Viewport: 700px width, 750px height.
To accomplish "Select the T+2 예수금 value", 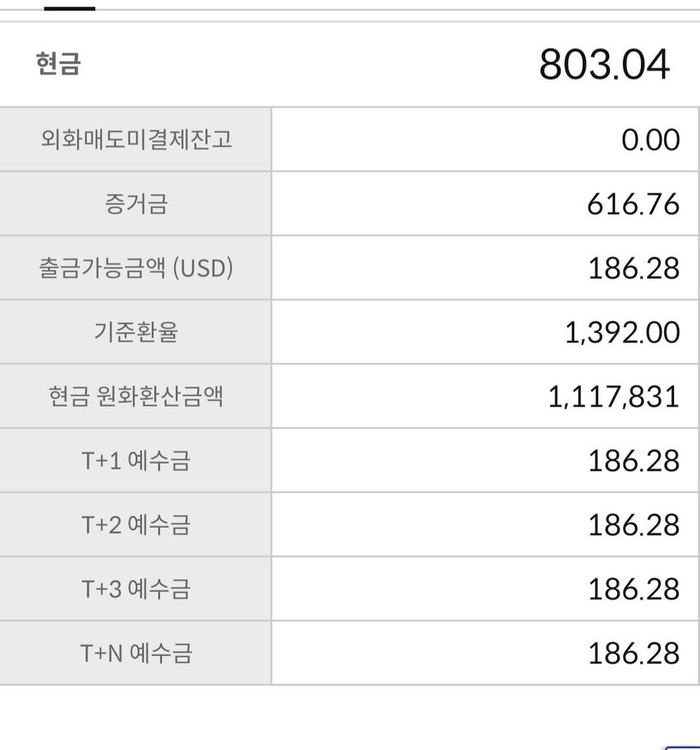I will 633,525.
